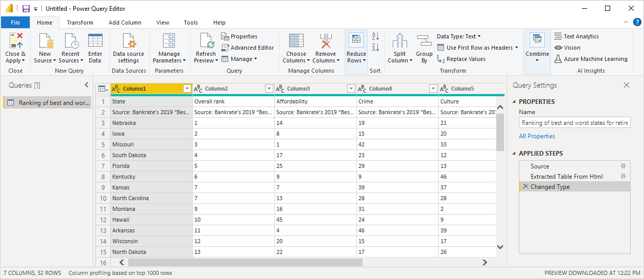644x279 pixels.
Task: Open the Data Type: Text dropdown
Action: tap(459, 36)
